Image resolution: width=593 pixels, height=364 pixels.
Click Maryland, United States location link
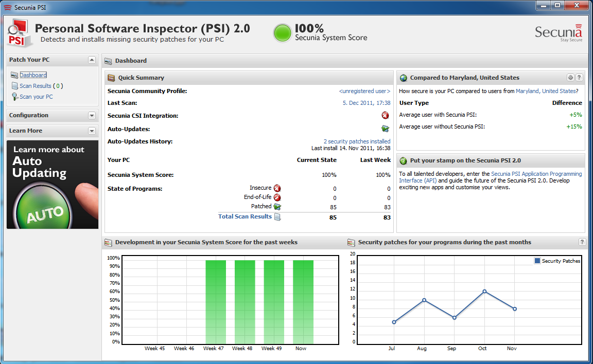pos(545,91)
